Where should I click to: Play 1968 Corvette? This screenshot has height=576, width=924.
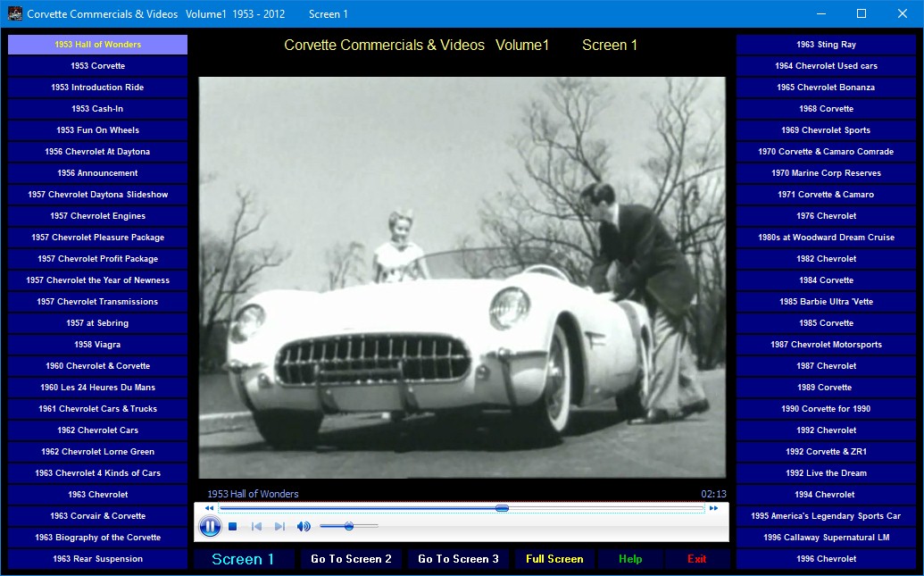click(826, 108)
